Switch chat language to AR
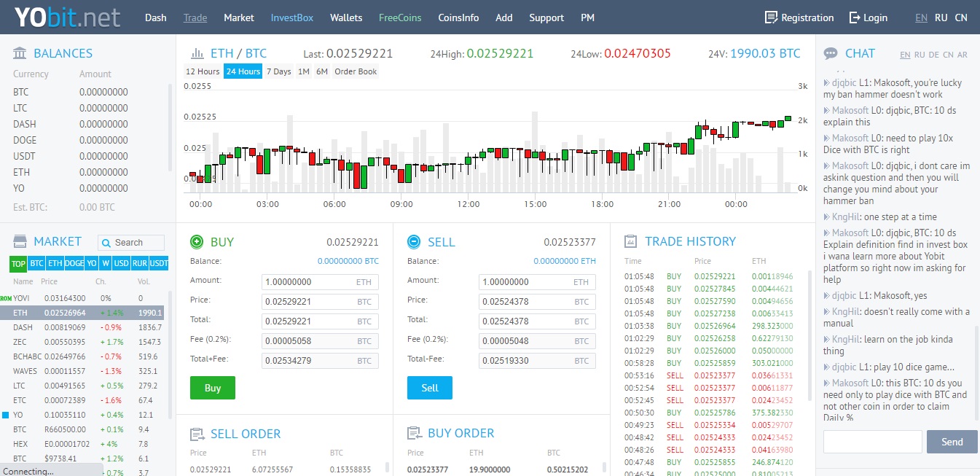The image size is (980, 476). (x=963, y=55)
